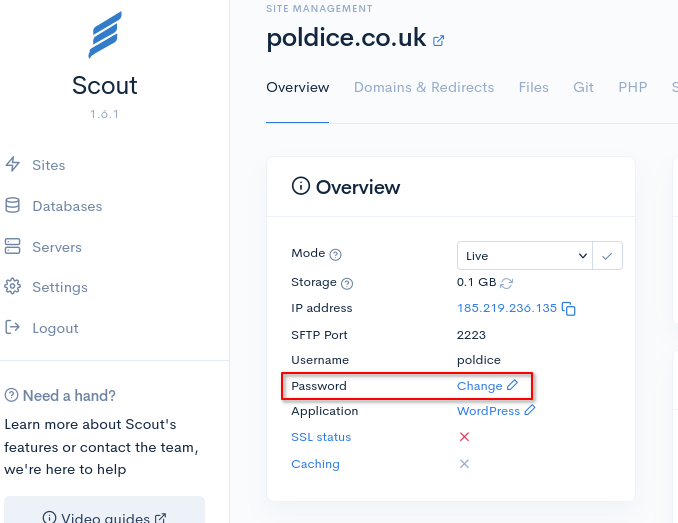678x523 pixels.
Task: Open the Files tab
Action: pos(534,87)
